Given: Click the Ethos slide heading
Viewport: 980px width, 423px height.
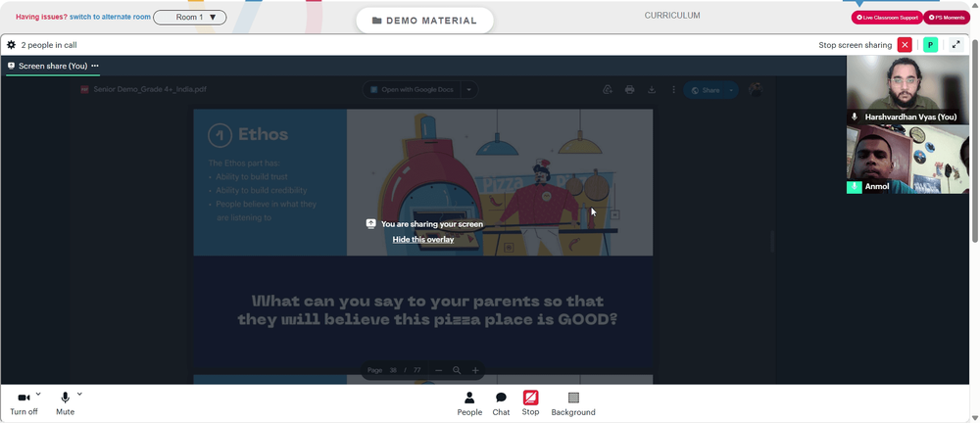Looking at the screenshot, I should point(263,134).
